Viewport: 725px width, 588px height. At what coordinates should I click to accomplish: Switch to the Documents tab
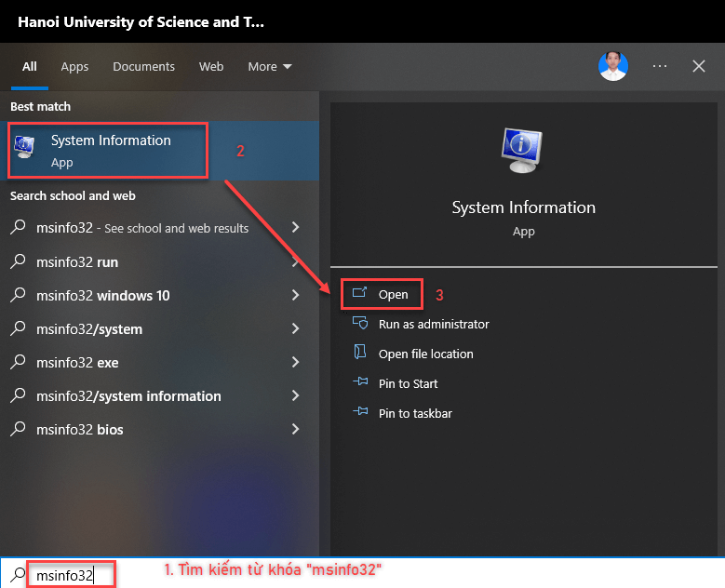pos(144,67)
